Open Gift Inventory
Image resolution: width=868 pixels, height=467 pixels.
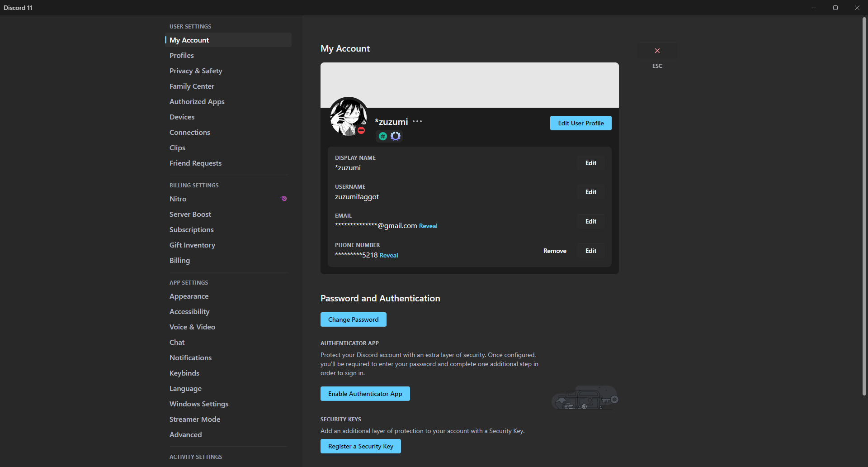tap(228, 245)
